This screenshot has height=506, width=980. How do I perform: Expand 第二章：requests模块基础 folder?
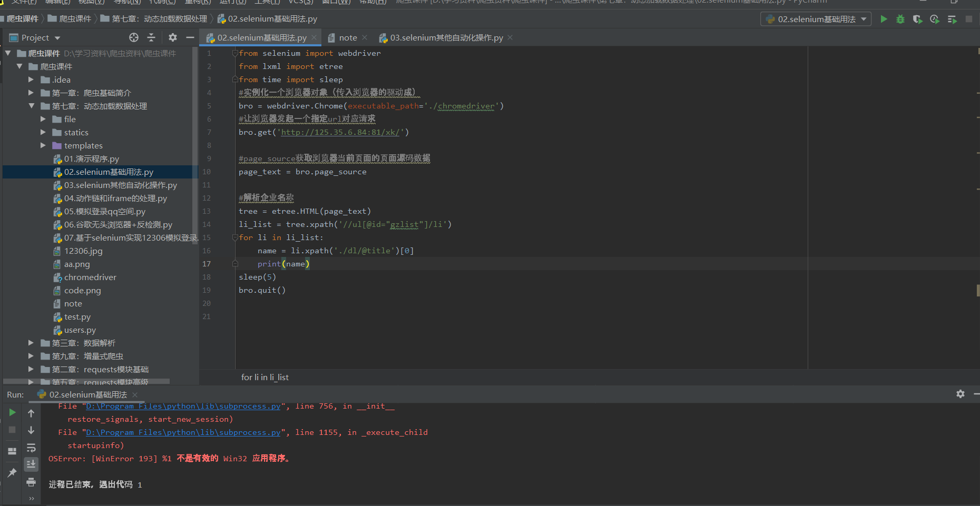31,369
